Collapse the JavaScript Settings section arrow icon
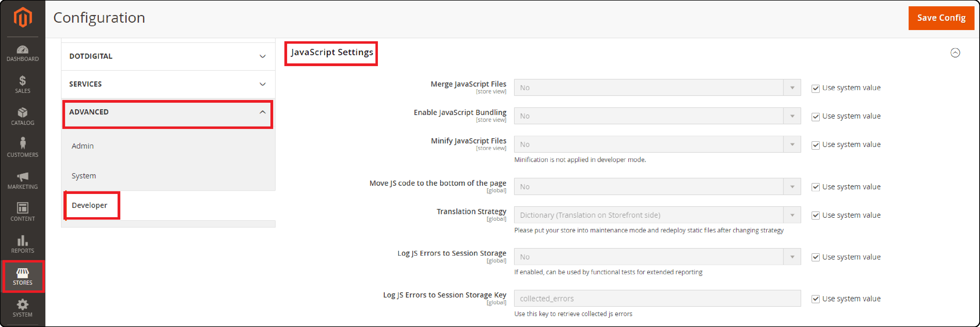The image size is (980, 327). click(x=955, y=52)
